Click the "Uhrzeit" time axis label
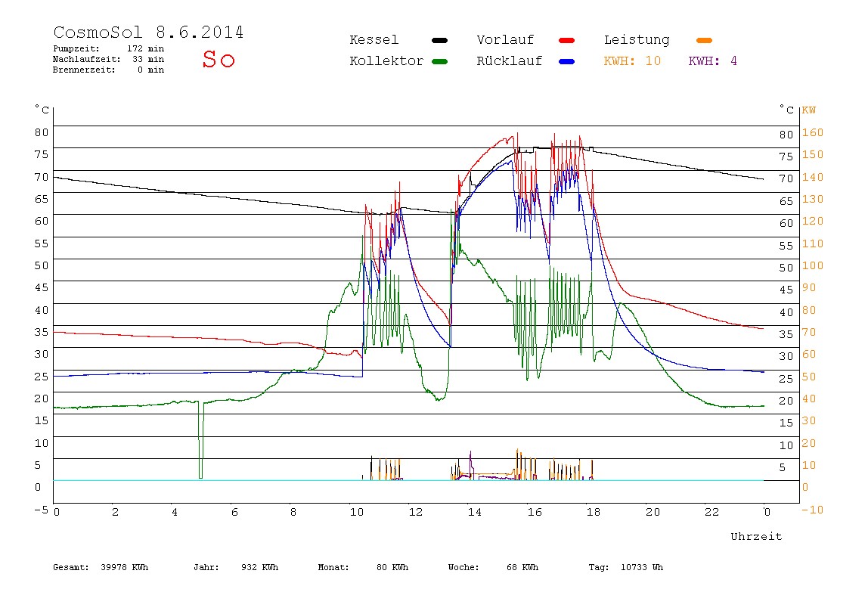 coord(756,536)
